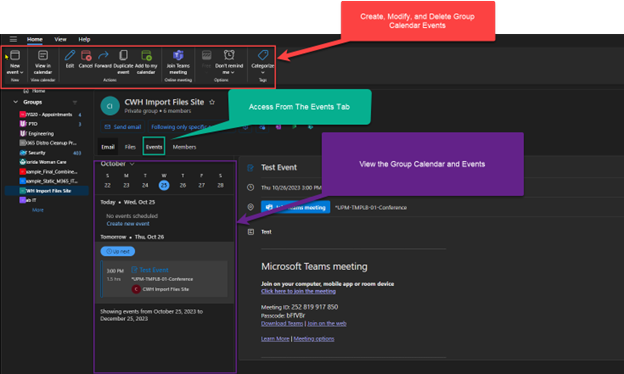Select the Edit pencil icon
This screenshot has height=374, width=624.
pos(70,55)
